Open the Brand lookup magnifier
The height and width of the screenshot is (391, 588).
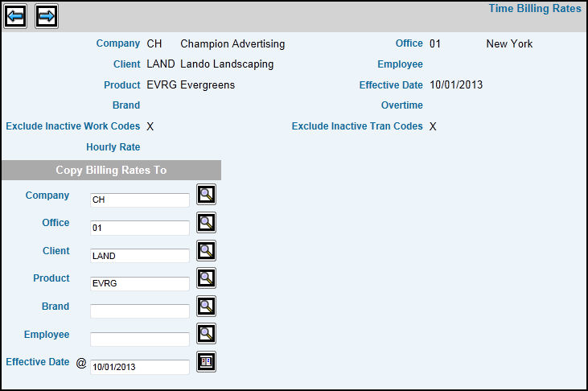pos(207,307)
